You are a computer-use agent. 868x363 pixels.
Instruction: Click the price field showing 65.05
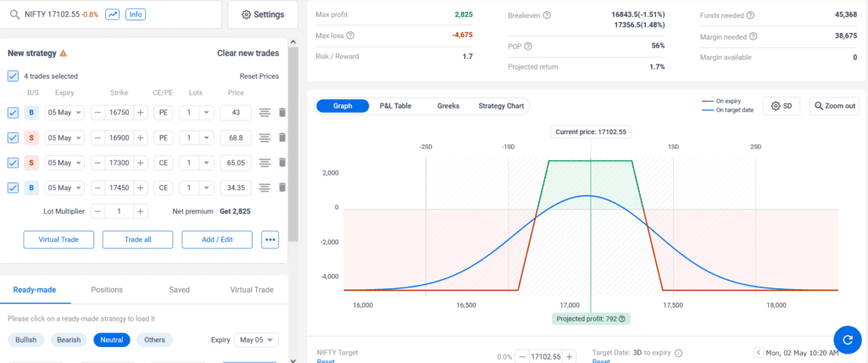click(x=236, y=162)
